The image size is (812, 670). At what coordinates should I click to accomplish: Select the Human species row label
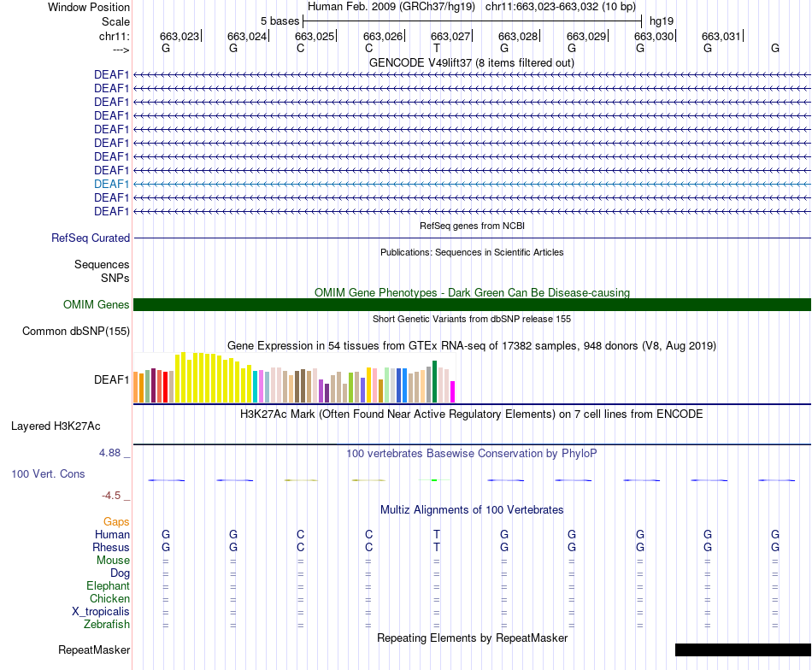112,534
